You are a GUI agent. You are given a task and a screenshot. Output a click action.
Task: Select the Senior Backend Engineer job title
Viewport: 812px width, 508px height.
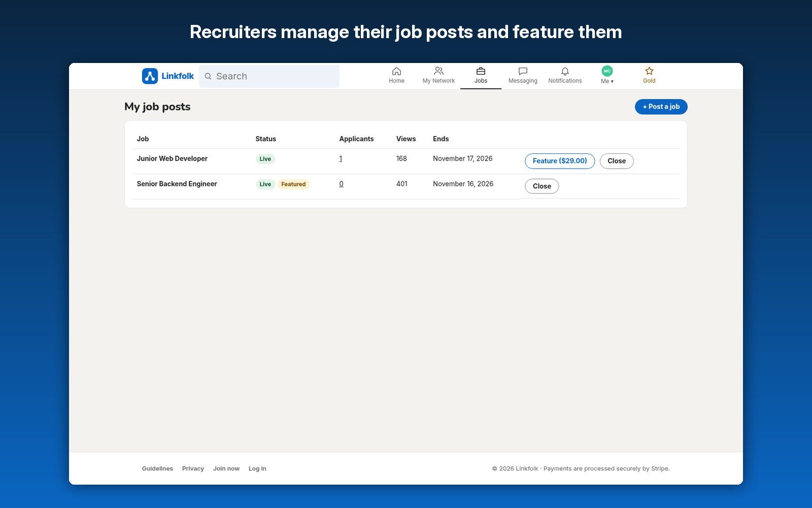click(x=177, y=184)
